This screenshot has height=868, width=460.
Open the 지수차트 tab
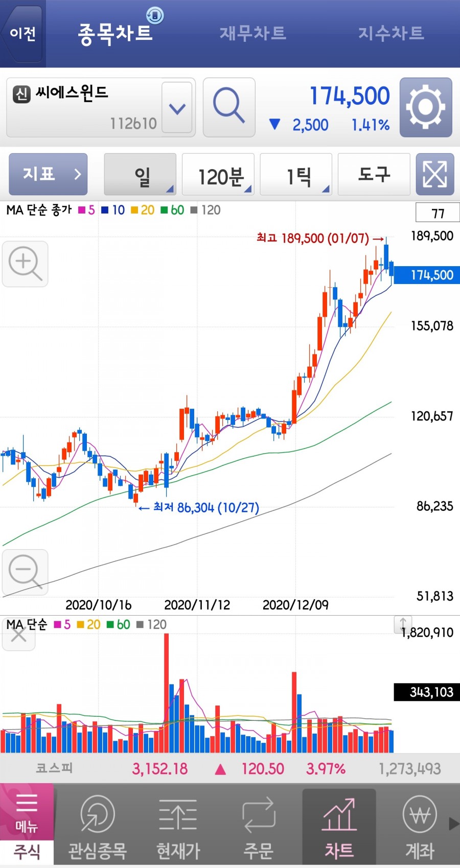pos(391,33)
